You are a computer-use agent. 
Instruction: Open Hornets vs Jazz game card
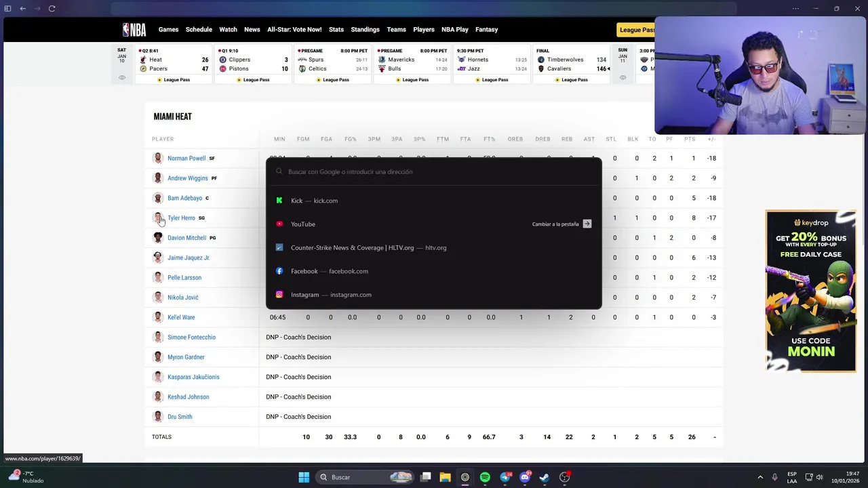(492, 65)
